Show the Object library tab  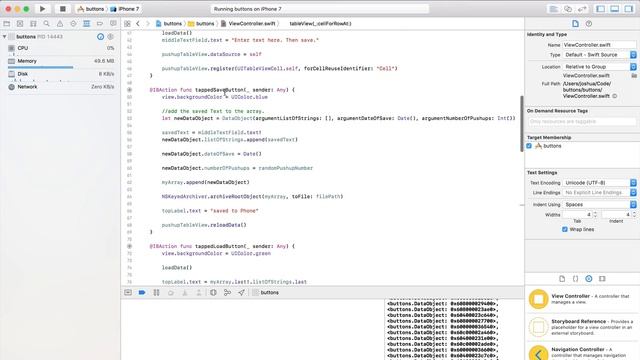pyautogui.click(x=589, y=279)
